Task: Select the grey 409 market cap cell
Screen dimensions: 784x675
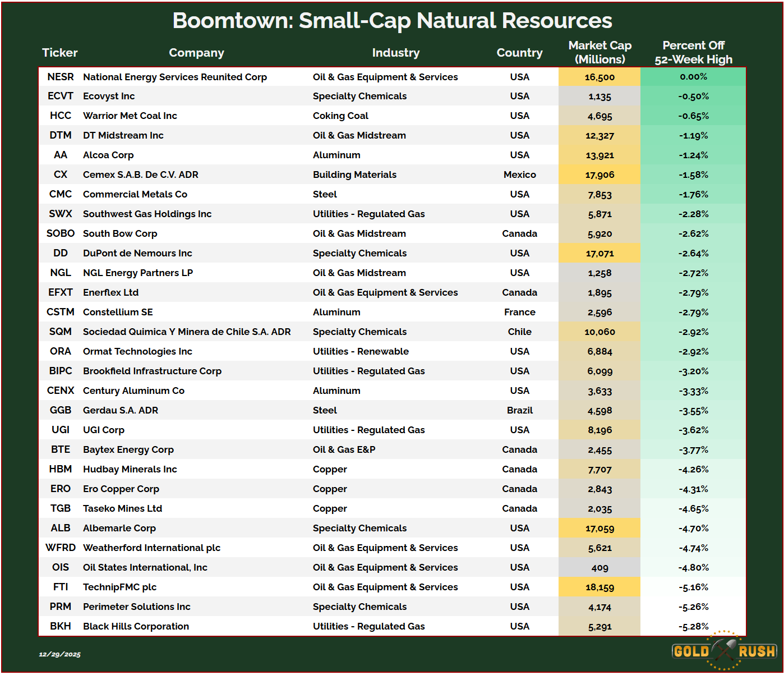Action: tap(599, 568)
